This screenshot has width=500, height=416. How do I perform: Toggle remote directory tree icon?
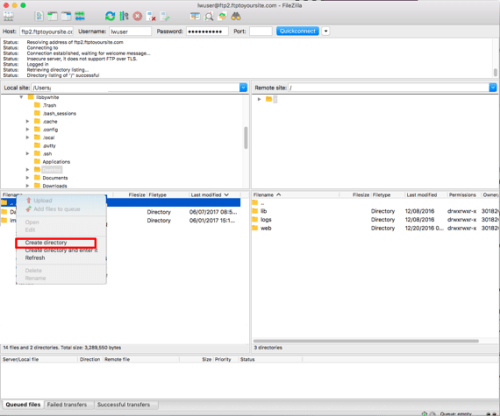pyautogui.click(x=66, y=16)
